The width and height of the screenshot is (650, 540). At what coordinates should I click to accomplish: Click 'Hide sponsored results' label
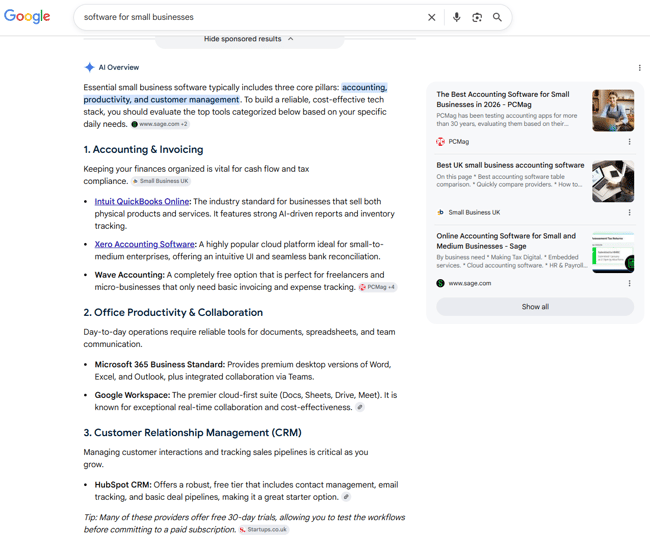click(x=243, y=39)
